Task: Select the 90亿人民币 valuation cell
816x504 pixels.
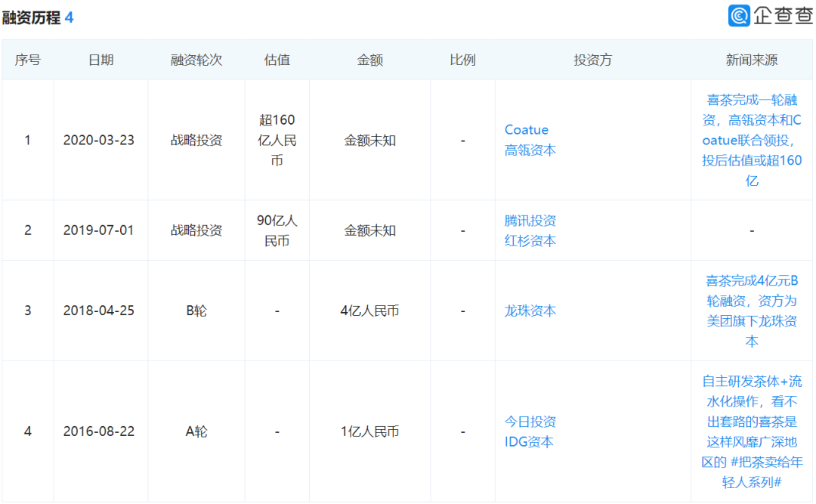Action: (277, 230)
